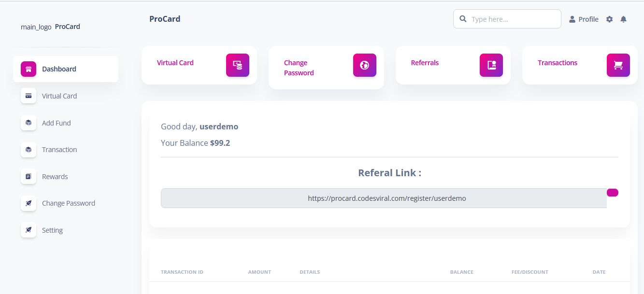This screenshot has width=644, height=294.
Task: Click the Referrals tile icon
Action: 491,65
